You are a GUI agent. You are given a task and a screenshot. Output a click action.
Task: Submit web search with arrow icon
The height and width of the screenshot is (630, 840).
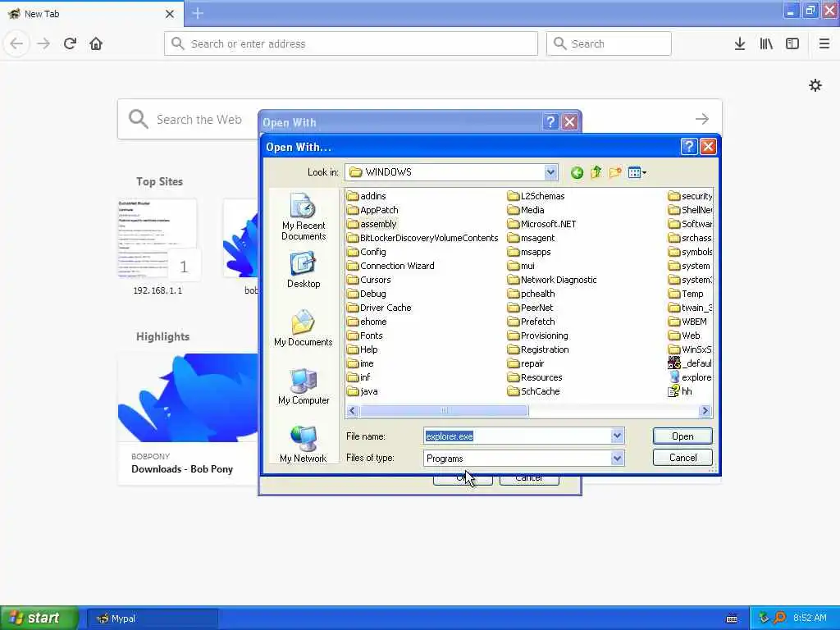pos(702,119)
